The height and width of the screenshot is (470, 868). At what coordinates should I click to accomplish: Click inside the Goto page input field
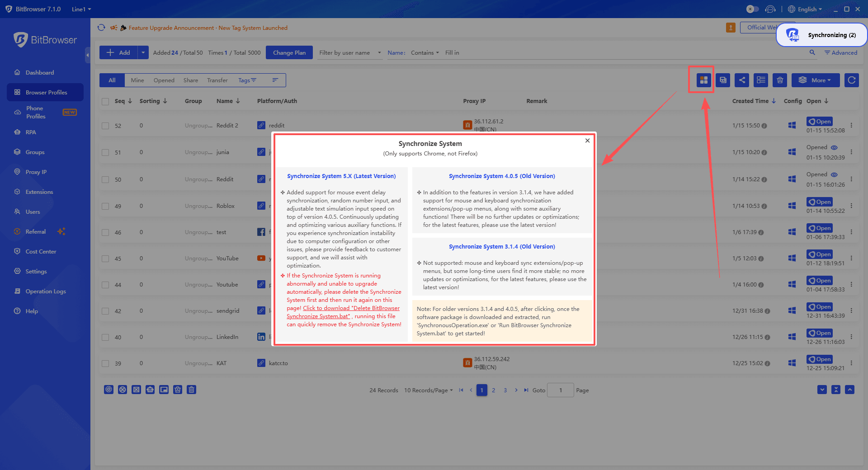[560, 390]
